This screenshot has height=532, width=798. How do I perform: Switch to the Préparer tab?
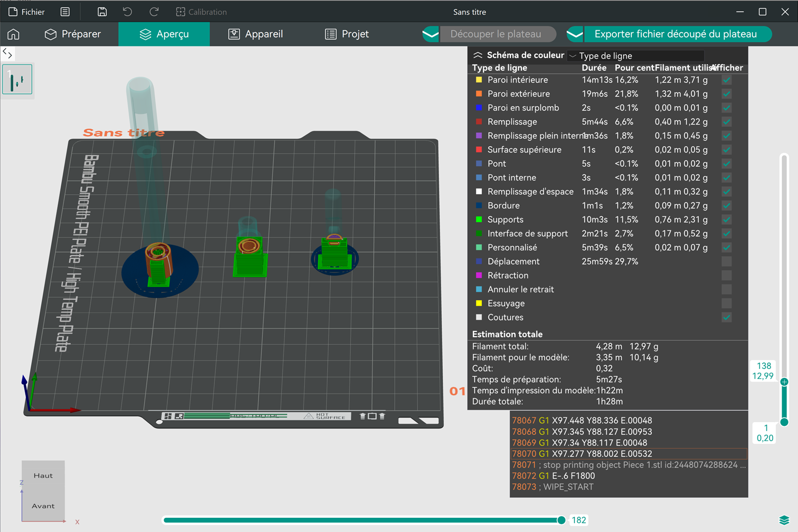click(x=73, y=34)
